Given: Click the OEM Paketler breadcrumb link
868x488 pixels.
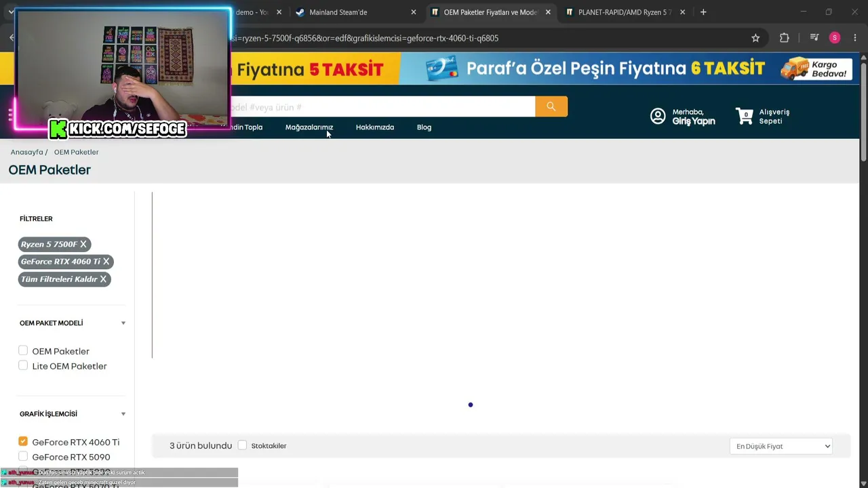Looking at the screenshot, I should [x=76, y=152].
